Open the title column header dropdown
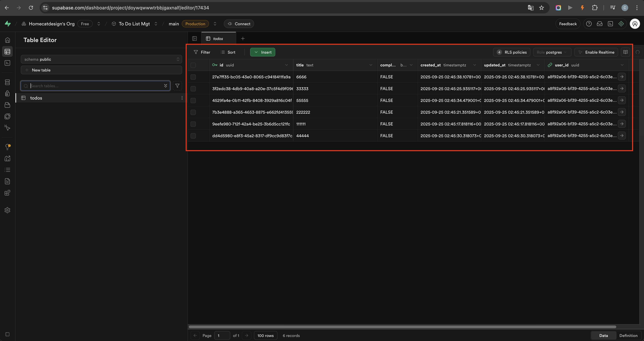Screen dimensions: 644x341 tap(371, 65)
